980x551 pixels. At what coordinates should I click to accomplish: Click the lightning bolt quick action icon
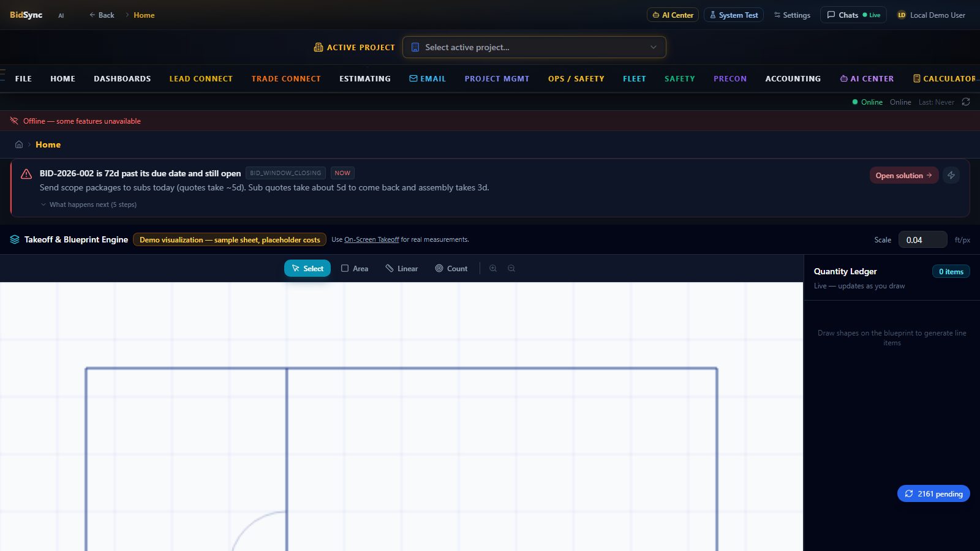tap(951, 175)
